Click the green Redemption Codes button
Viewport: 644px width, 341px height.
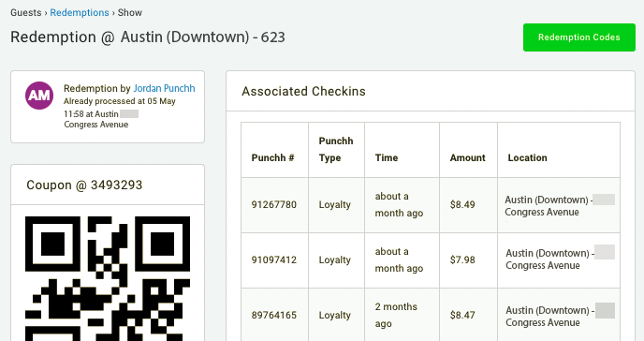pos(579,37)
